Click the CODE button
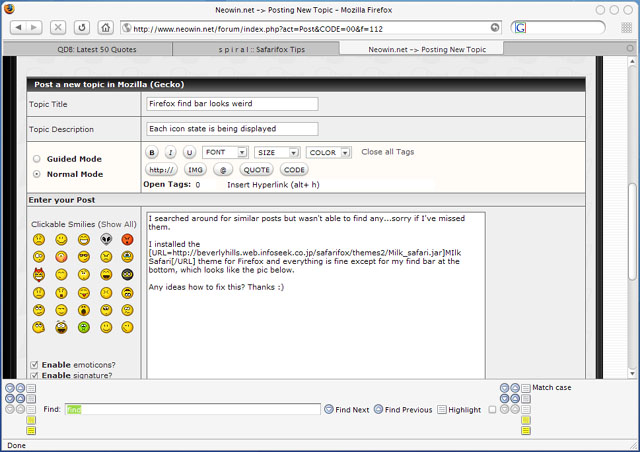 click(294, 169)
